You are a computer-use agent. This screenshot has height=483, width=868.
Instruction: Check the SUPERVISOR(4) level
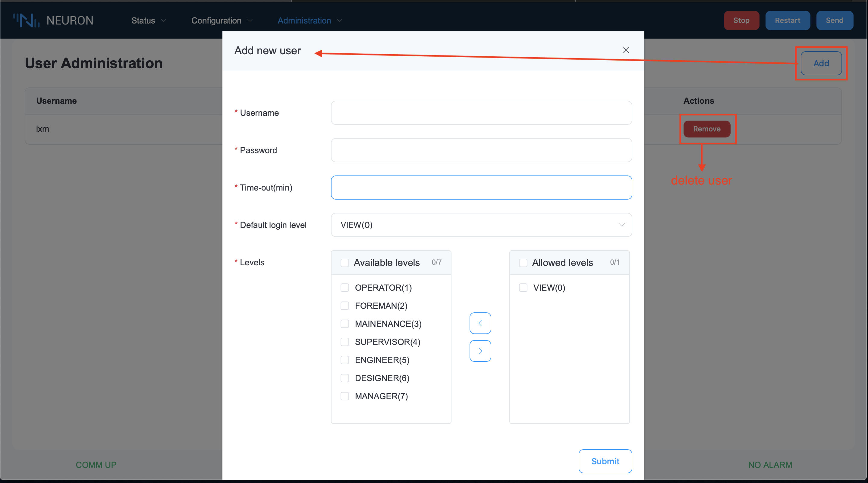tap(345, 342)
